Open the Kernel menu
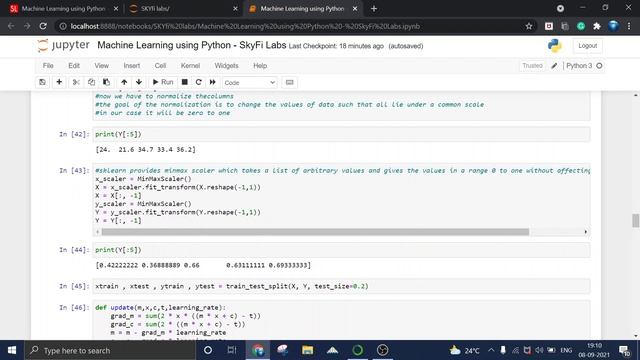 tap(190, 66)
